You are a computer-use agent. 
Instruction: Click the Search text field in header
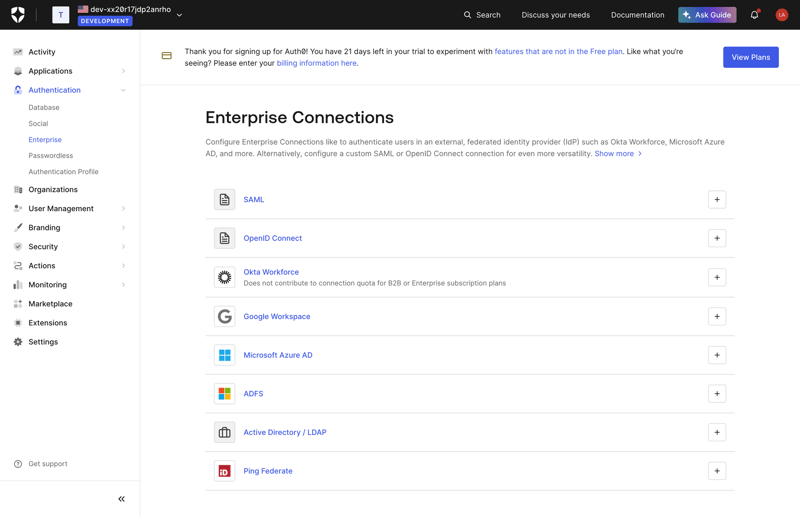pyautogui.click(x=488, y=15)
